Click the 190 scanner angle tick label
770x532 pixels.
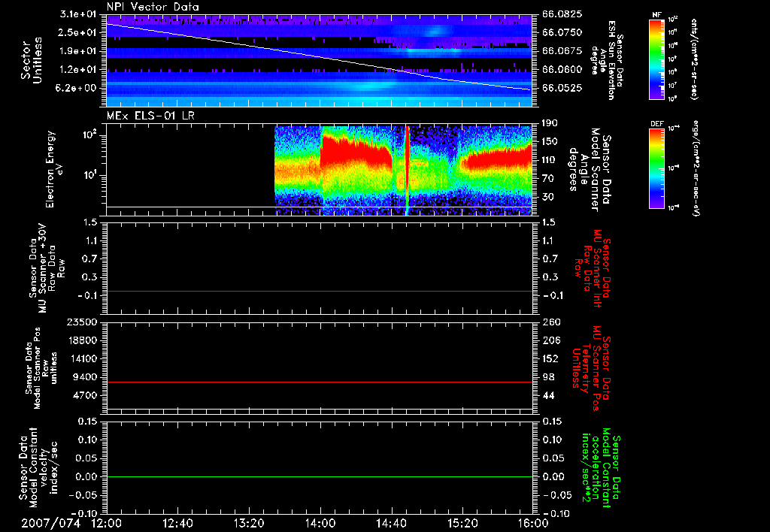550,123
